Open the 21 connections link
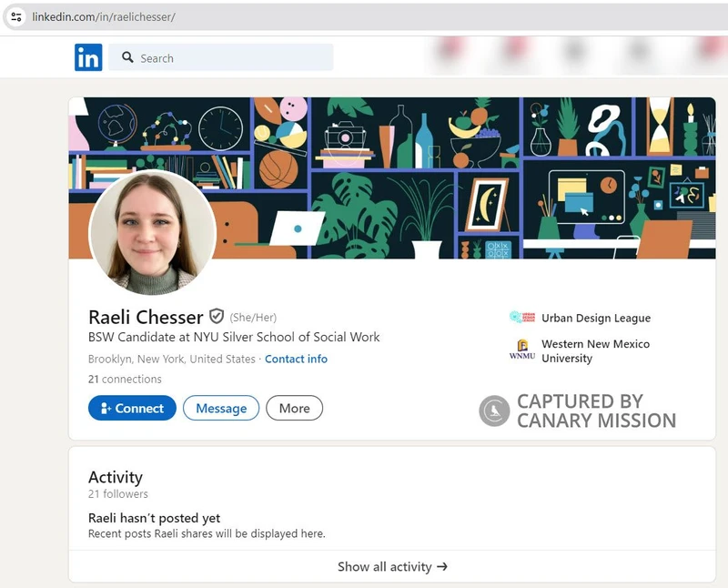 point(125,379)
